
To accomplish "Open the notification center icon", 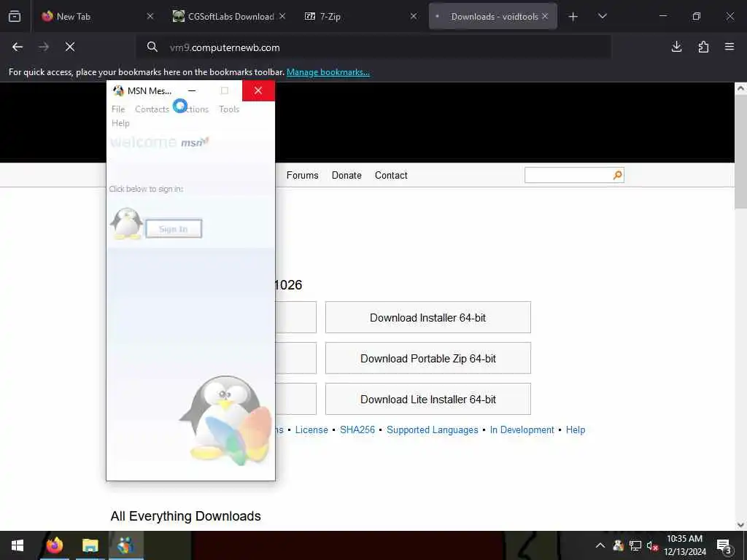I will 724,546.
